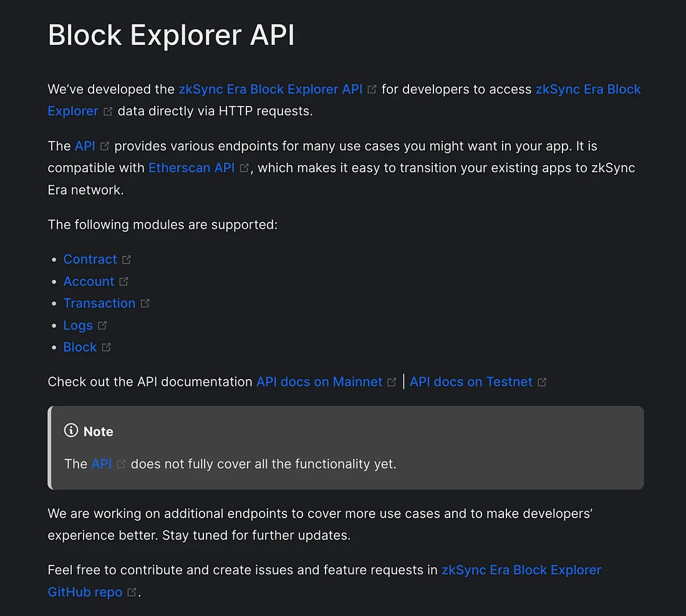
Task: Open the Transaction module link
Action: 99,303
